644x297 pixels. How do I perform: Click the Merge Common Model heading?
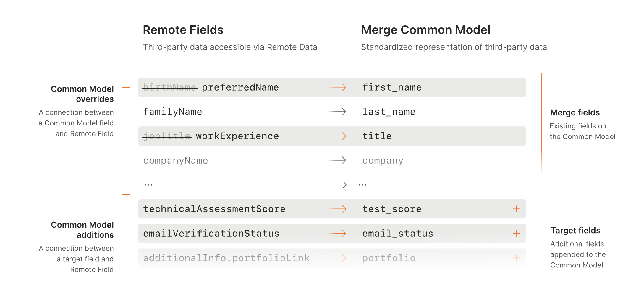(425, 30)
